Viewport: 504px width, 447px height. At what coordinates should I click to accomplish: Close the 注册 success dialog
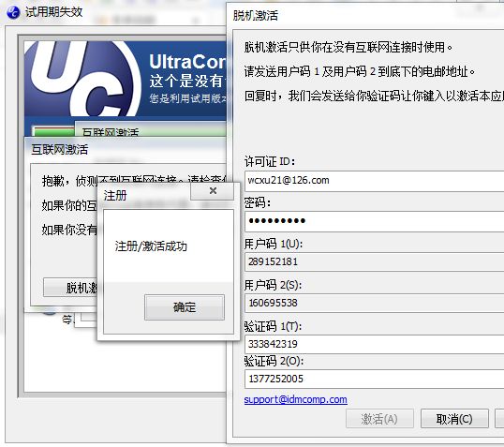[x=213, y=191]
